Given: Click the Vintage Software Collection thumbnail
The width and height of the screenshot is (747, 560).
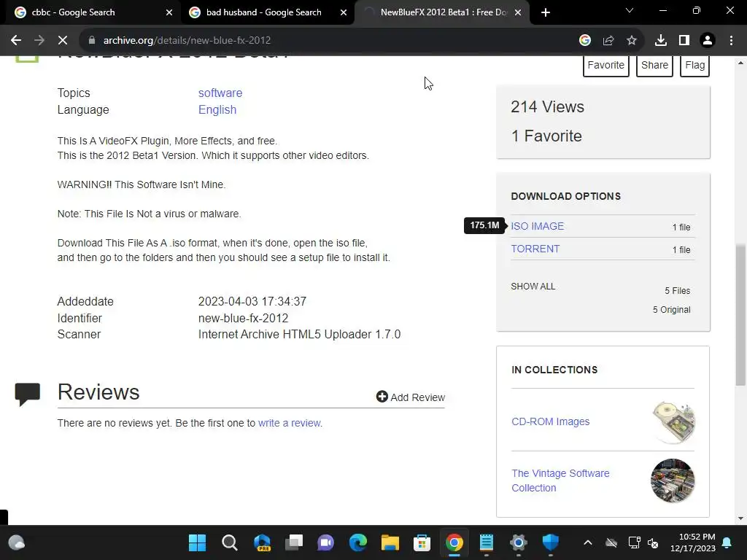Looking at the screenshot, I should tap(673, 481).
